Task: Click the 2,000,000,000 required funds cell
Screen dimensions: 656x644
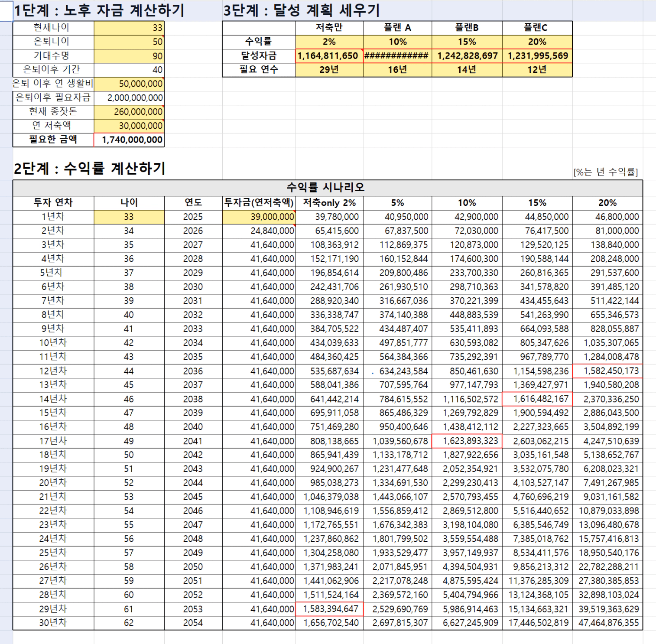Action: [129, 98]
